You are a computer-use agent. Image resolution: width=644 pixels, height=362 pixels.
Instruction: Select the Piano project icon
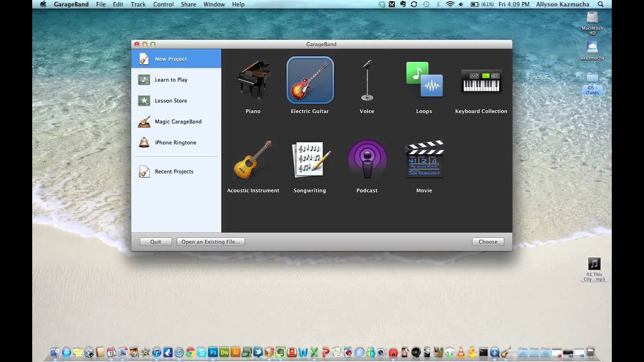pyautogui.click(x=253, y=80)
